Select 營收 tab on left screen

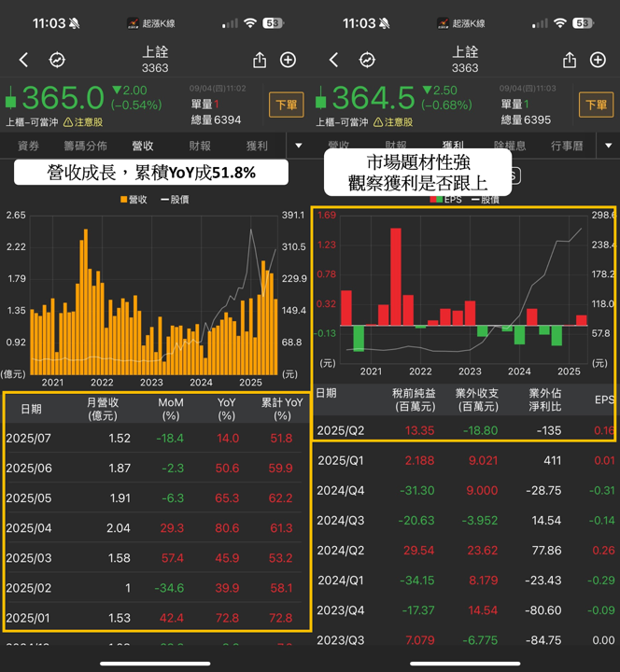(x=143, y=146)
